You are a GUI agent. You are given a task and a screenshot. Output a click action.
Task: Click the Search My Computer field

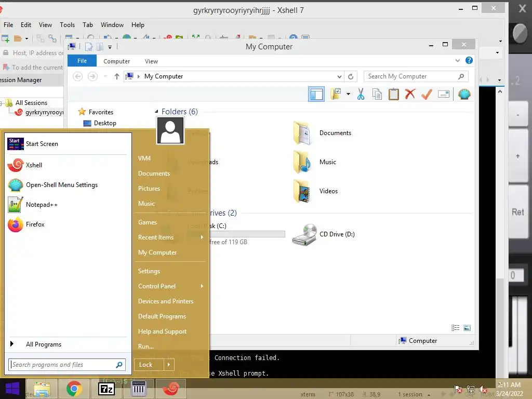[416, 76]
